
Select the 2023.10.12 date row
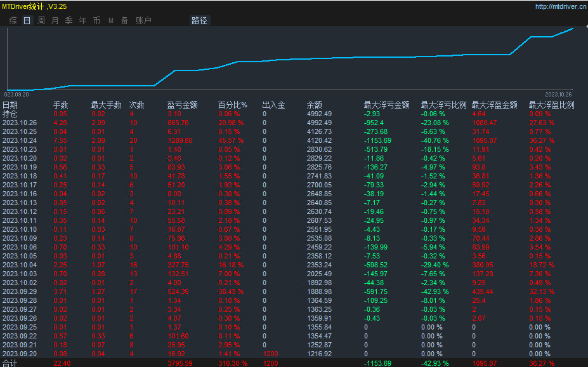tap(20, 211)
